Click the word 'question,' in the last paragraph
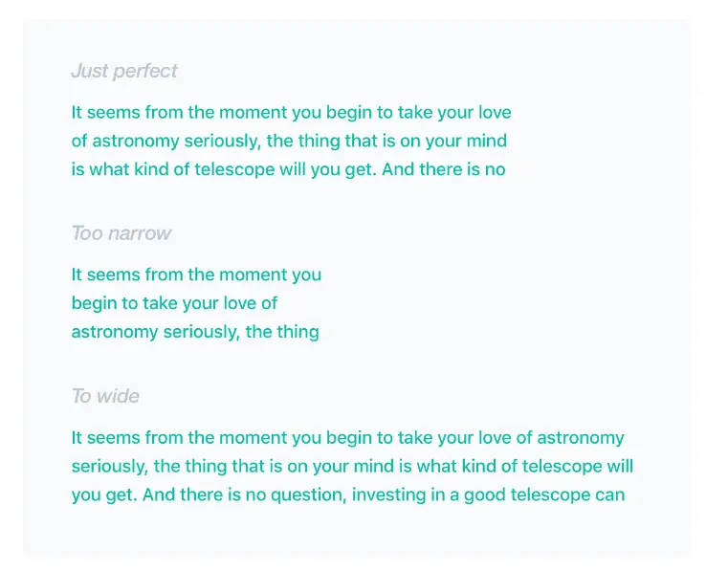 click(309, 495)
